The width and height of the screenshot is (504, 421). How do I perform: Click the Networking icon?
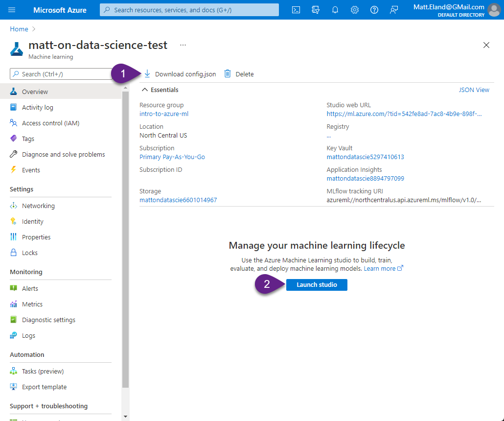14,206
